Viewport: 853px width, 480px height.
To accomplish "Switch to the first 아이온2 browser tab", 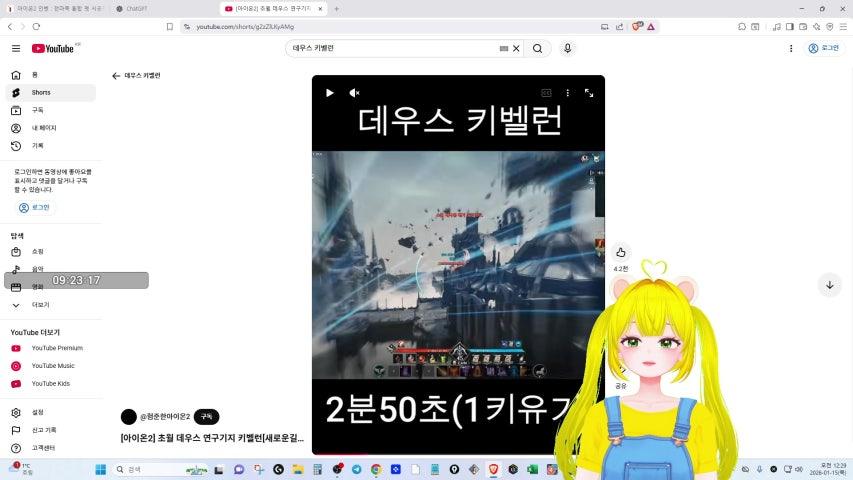I will 54,9.
